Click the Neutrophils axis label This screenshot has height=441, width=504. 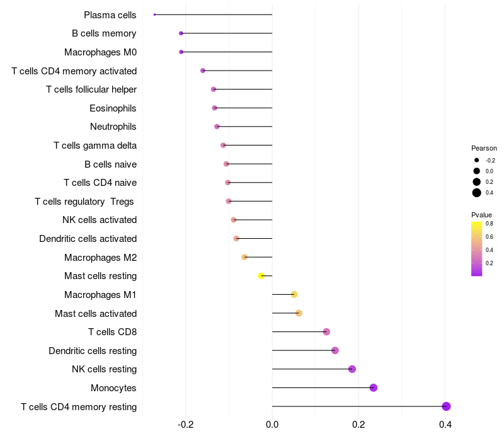pyautogui.click(x=113, y=127)
